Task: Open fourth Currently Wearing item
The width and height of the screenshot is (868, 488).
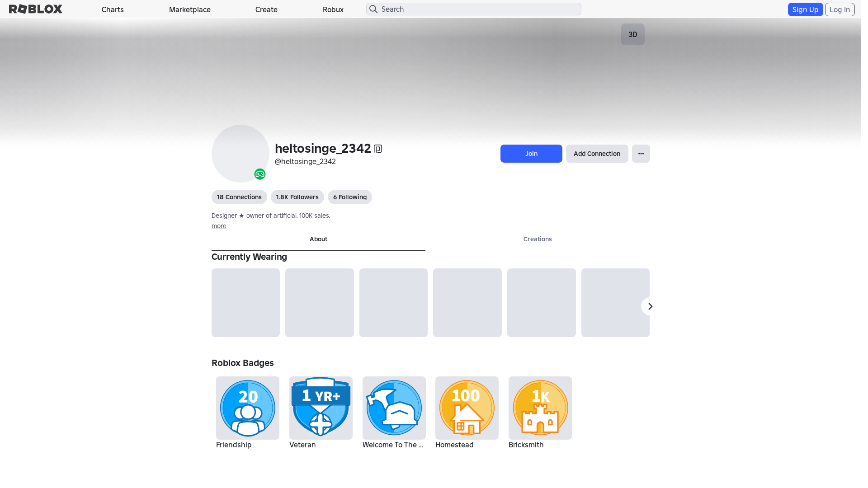Action: (x=467, y=303)
